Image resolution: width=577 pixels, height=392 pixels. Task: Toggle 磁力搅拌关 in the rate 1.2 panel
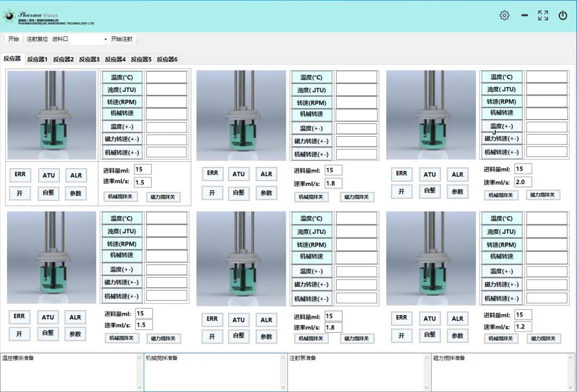point(543,338)
